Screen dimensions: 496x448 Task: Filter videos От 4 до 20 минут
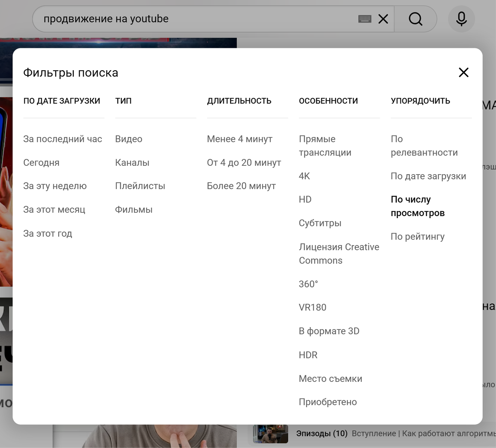244,162
